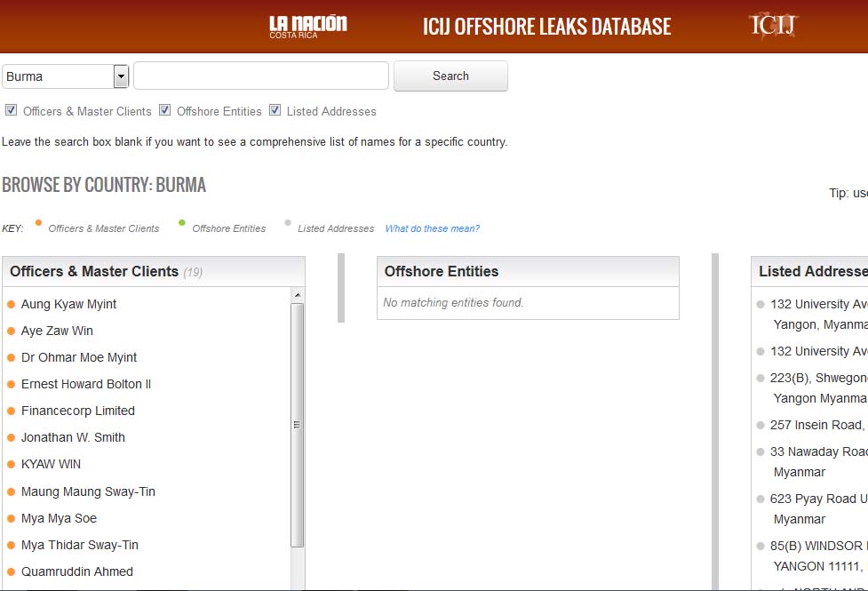868x591 pixels.
Task: Click orange key dot for Officers & Master Clients
Action: [38, 223]
